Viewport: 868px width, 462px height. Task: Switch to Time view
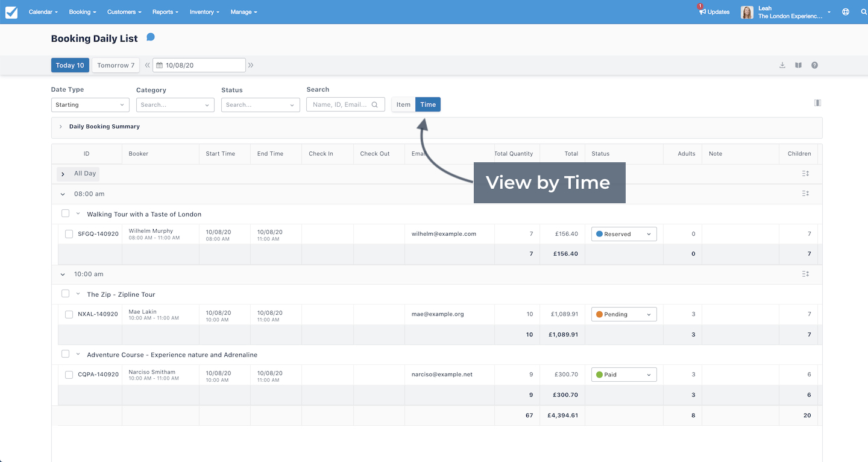coord(428,104)
